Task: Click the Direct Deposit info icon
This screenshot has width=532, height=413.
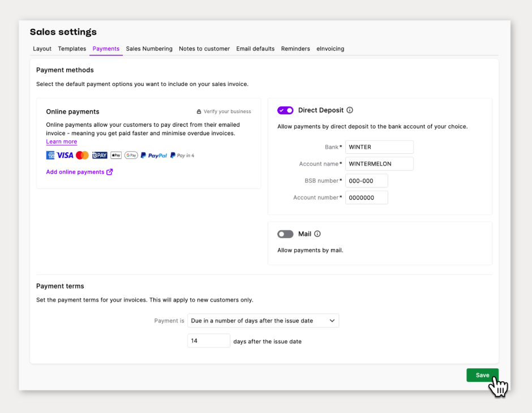Action: click(x=350, y=110)
